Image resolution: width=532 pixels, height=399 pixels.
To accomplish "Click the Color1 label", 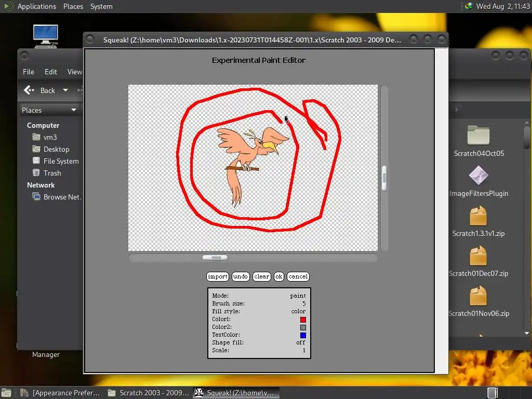I will [x=221, y=320].
